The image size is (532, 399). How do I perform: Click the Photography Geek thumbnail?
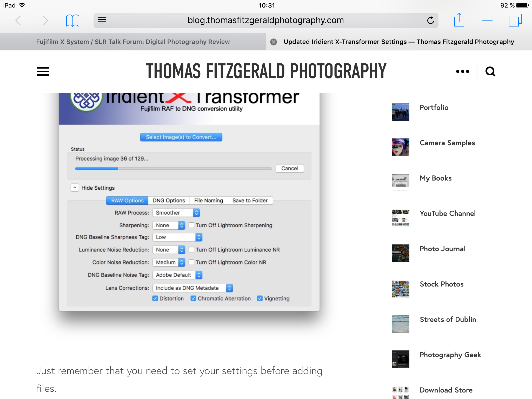coord(400,359)
